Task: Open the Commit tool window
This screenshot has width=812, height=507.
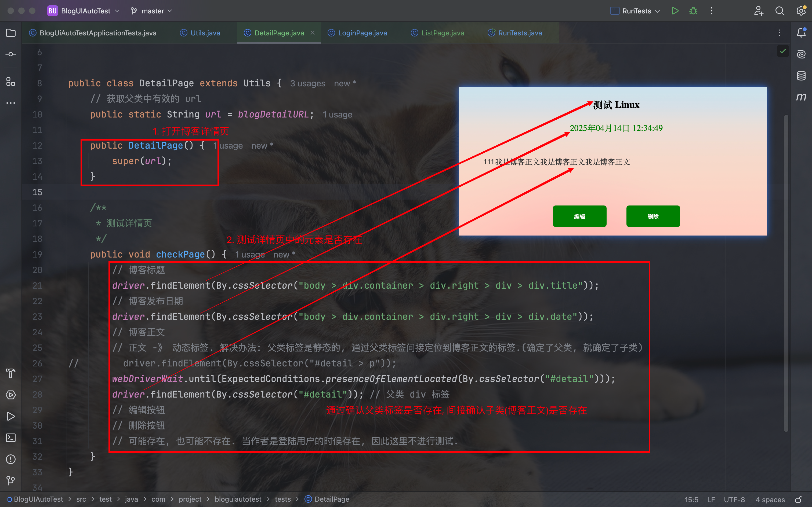Action: click(11, 54)
